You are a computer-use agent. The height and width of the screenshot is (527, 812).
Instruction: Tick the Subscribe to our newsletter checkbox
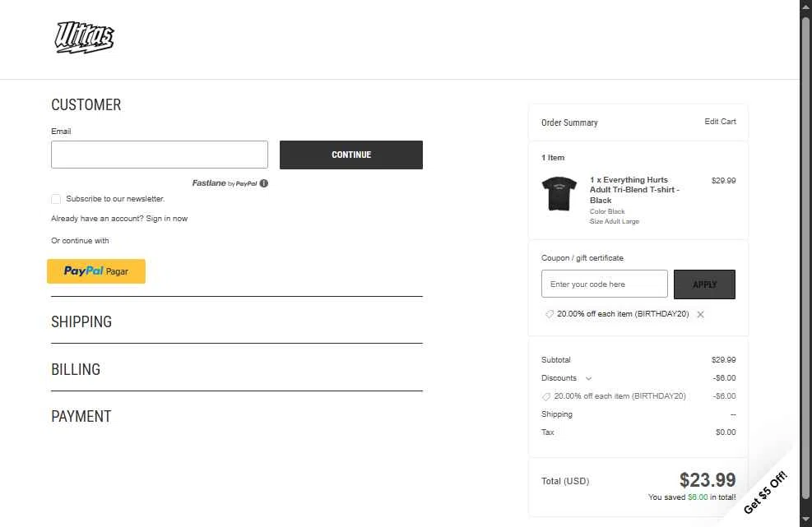click(x=56, y=199)
